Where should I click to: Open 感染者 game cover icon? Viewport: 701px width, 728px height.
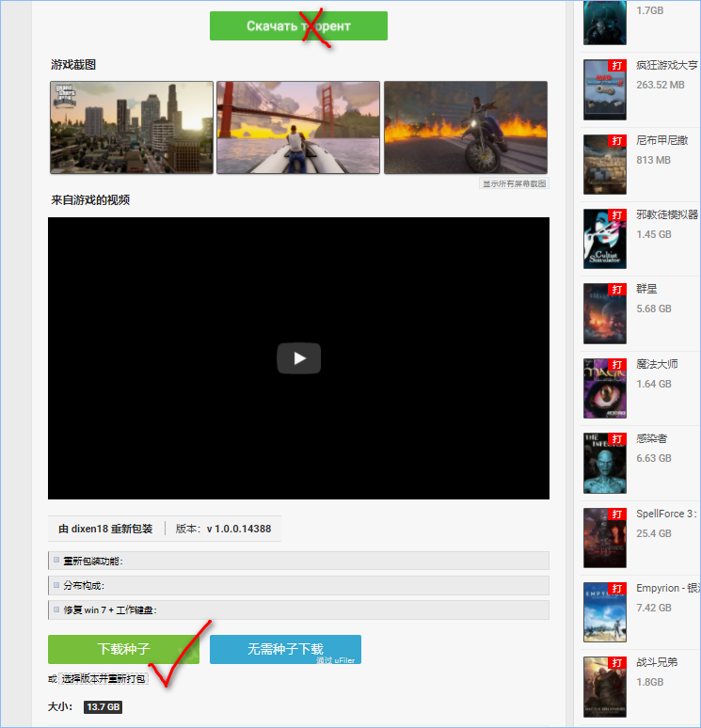604,463
